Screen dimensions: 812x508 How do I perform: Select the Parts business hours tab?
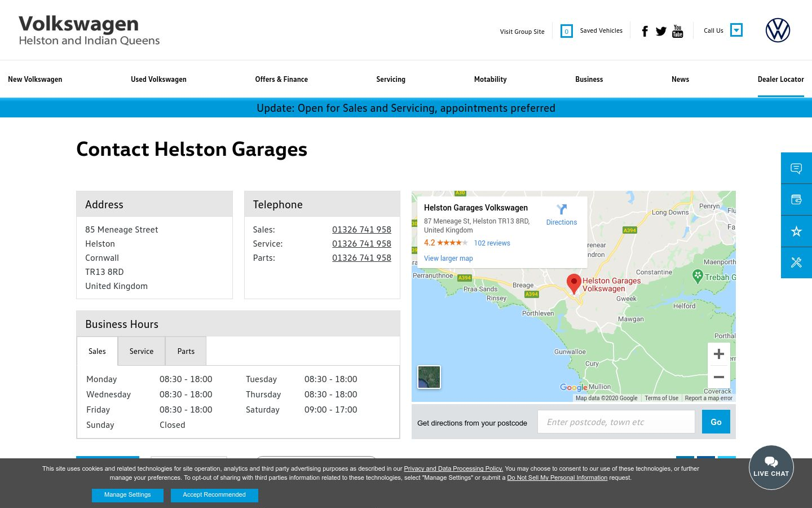point(186,351)
